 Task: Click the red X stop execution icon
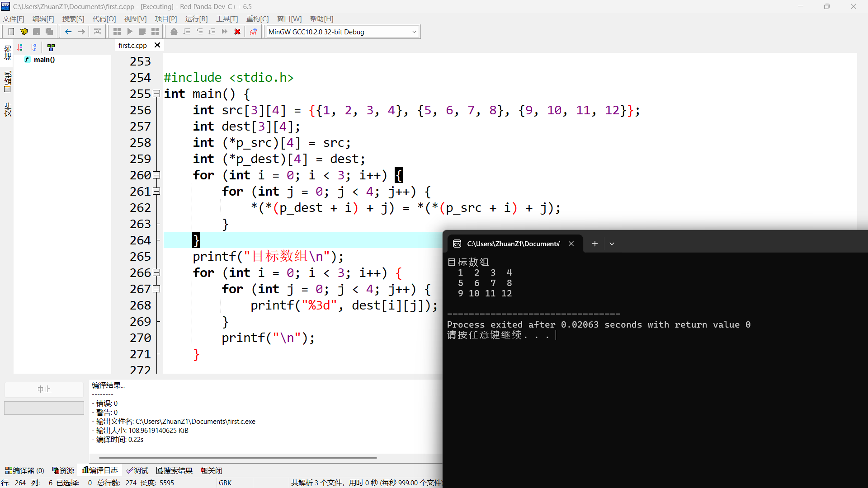click(237, 32)
